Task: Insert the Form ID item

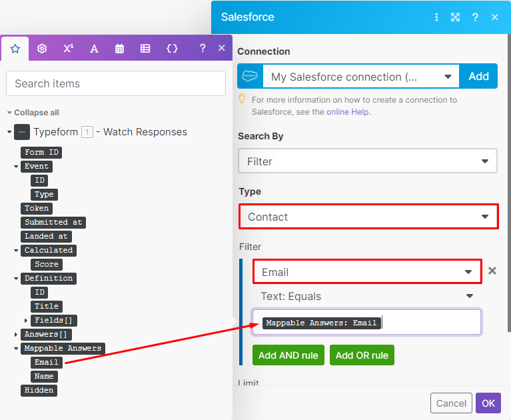Action: [x=41, y=152]
